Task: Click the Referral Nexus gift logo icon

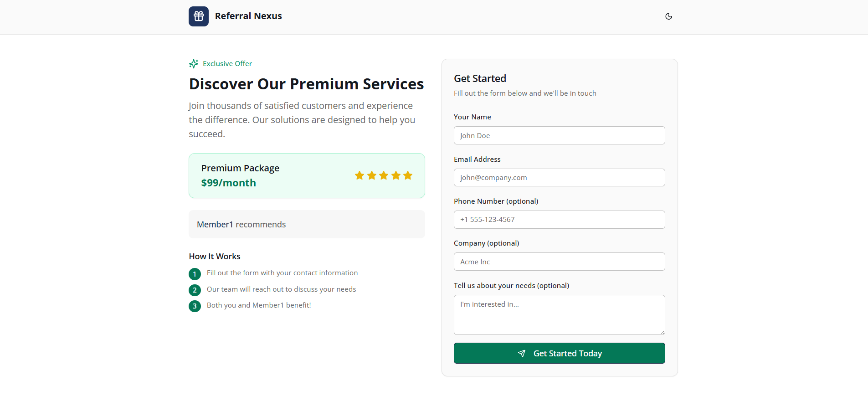Action: click(199, 16)
